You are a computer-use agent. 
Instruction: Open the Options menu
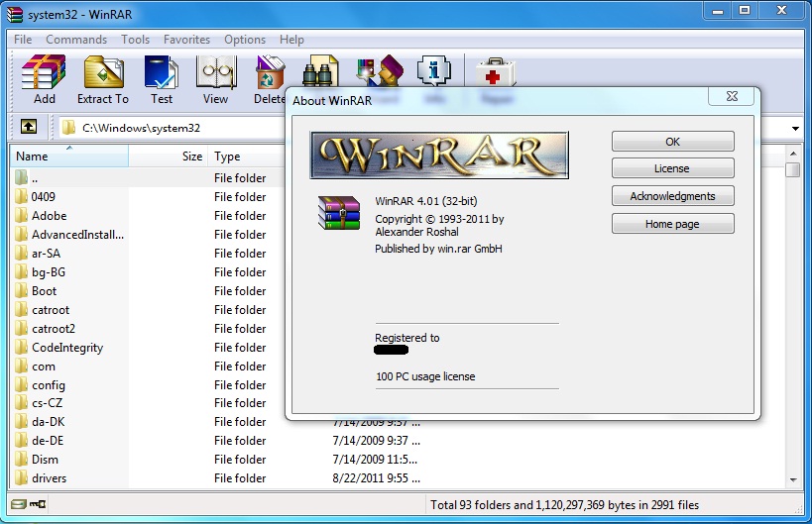(245, 40)
